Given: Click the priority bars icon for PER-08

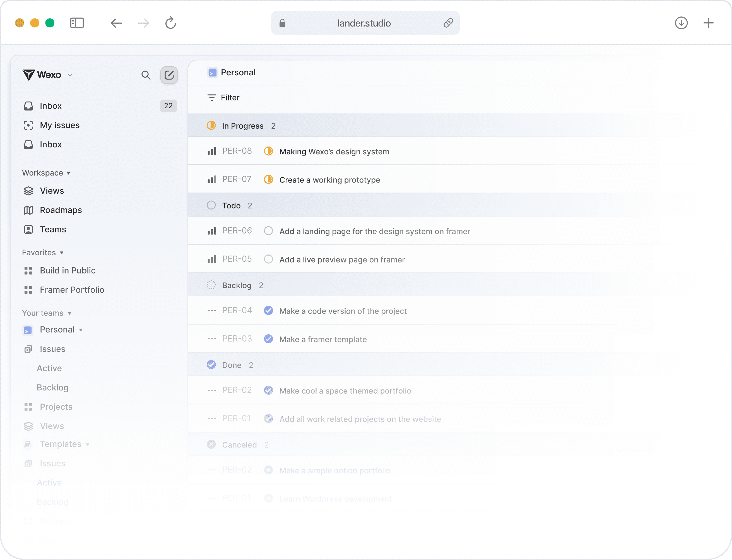Looking at the screenshot, I should click(x=212, y=151).
